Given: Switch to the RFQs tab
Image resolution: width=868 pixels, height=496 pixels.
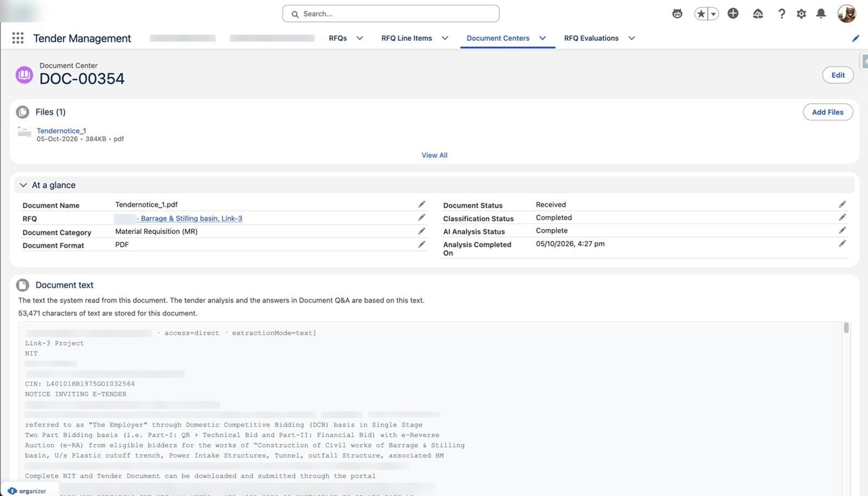Looking at the screenshot, I should pyautogui.click(x=337, y=38).
